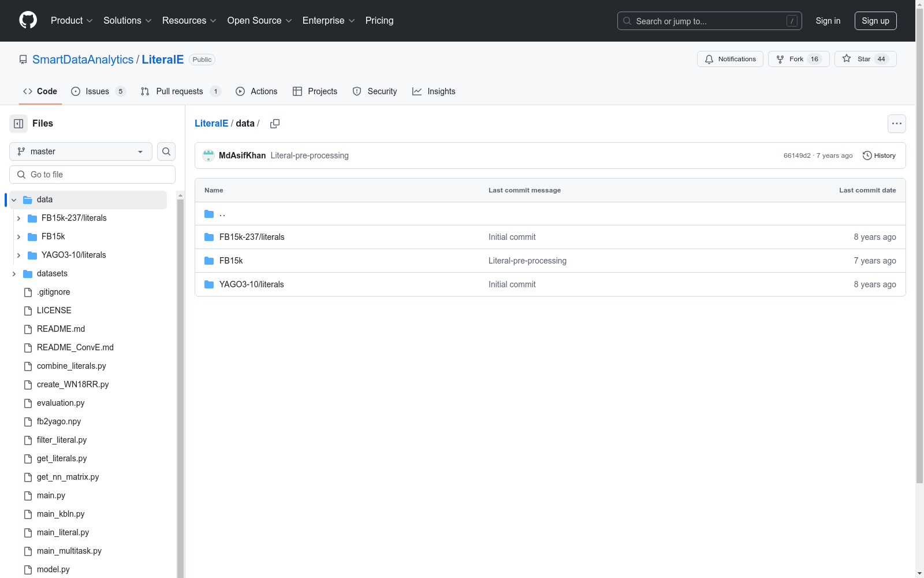Open the more options ellipsis menu
The image size is (924, 578).
[x=896, y=124]
